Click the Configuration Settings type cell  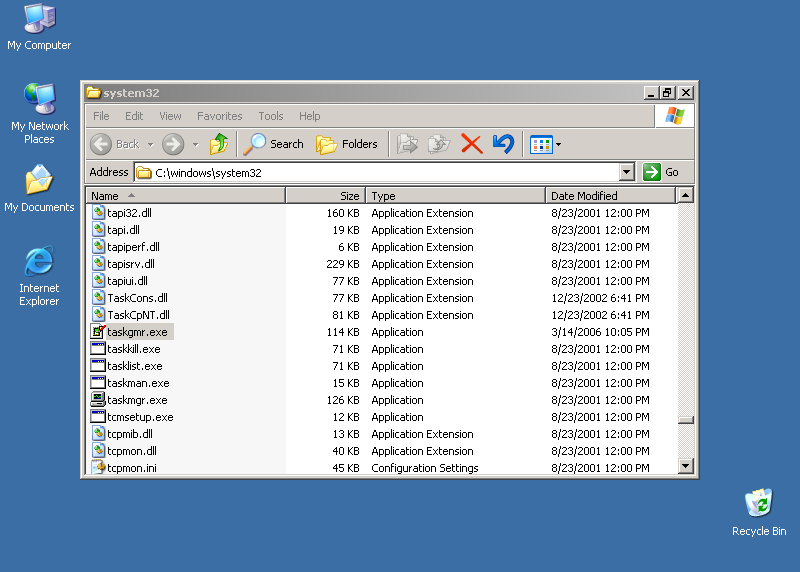click(424, 468)
